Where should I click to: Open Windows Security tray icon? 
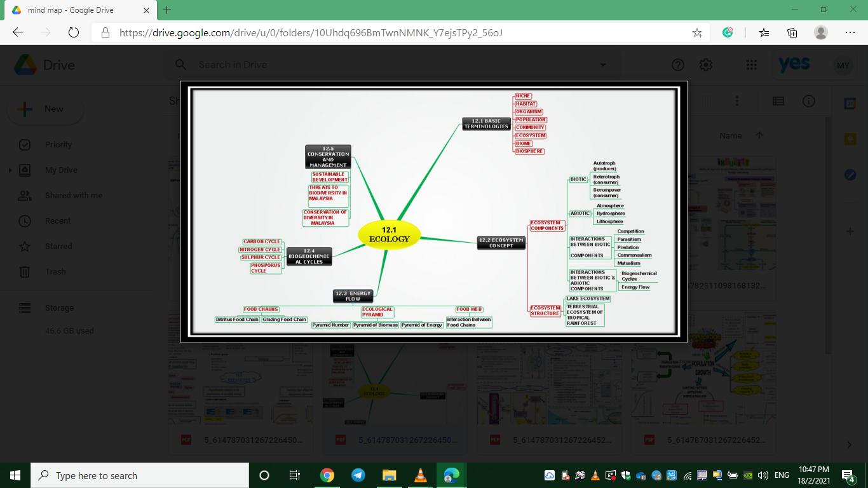[x=626, y=475]
